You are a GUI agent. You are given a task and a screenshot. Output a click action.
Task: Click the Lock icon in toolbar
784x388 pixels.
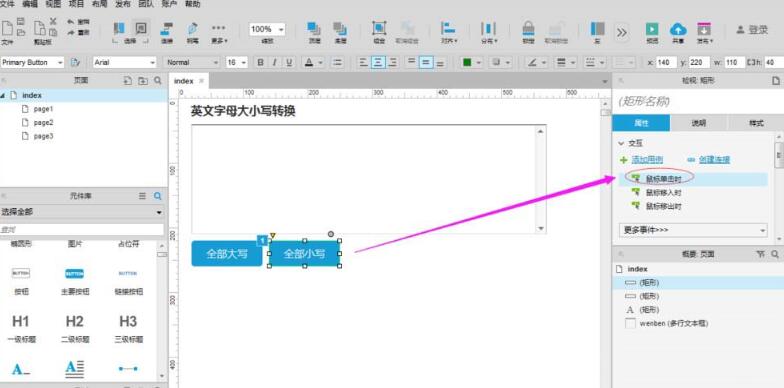pyautogui.click(x=528, y=28)
